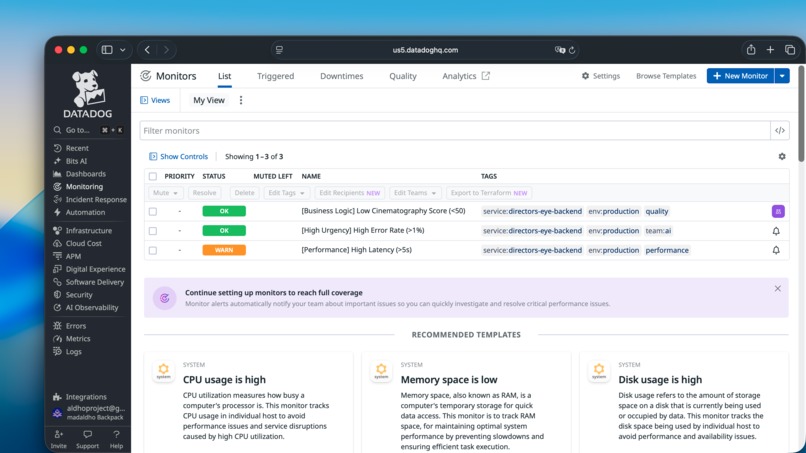Expand the New Monitor dropdown arrow

coord(782,76)
